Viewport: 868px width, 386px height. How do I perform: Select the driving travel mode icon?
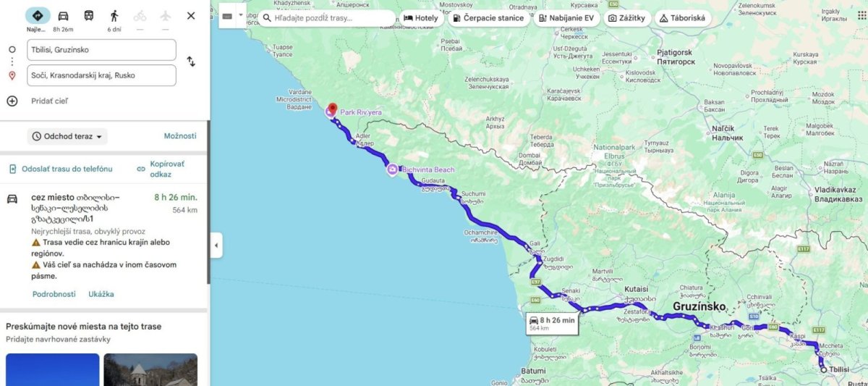click(63, 15)
